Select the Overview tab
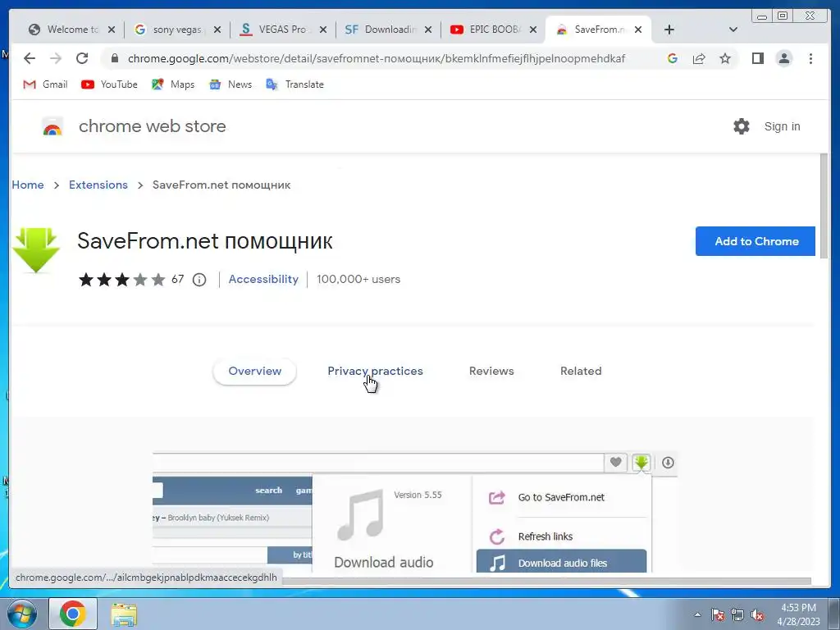 pos(254,372)
